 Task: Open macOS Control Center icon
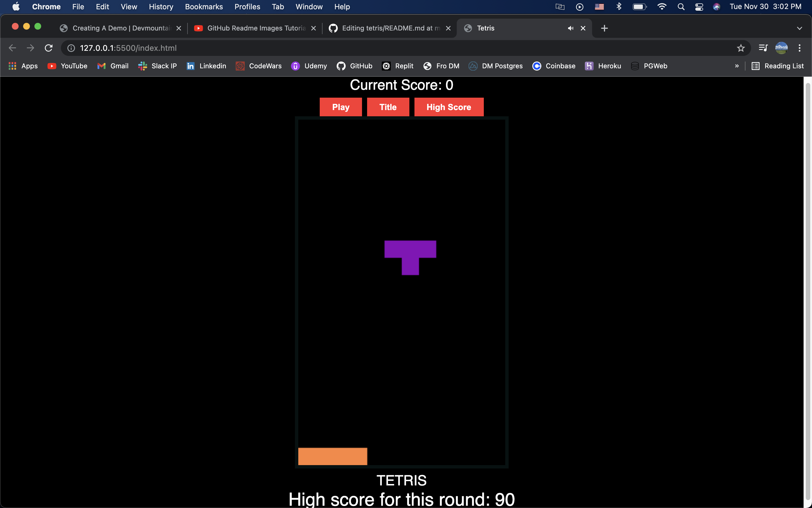(x=699, y=7)
